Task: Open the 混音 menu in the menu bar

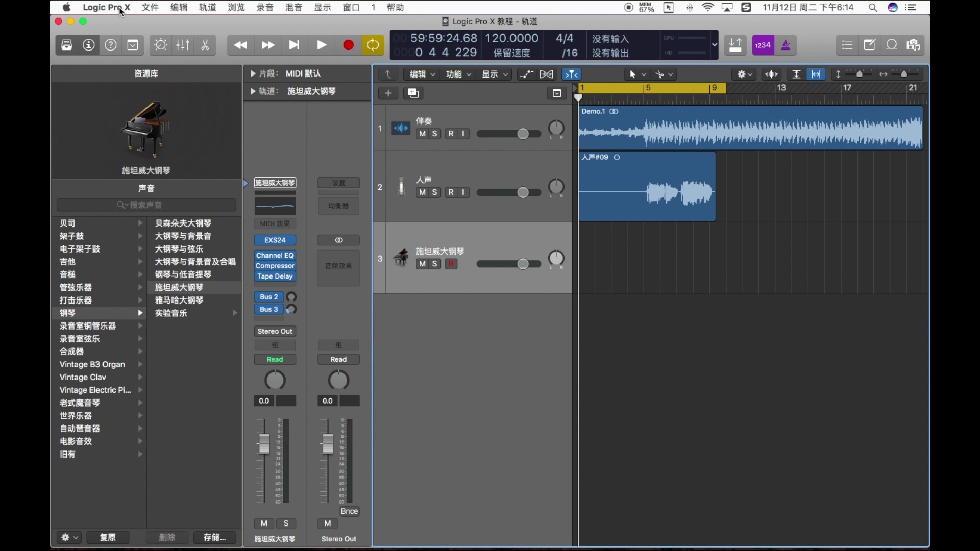Action: [x=293, y=7]
